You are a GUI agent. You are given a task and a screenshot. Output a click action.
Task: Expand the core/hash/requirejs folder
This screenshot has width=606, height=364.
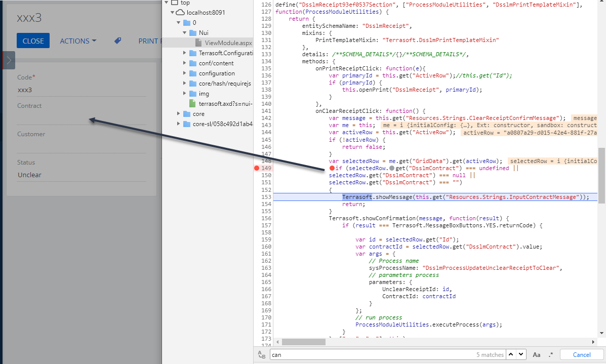pos(185,84)
